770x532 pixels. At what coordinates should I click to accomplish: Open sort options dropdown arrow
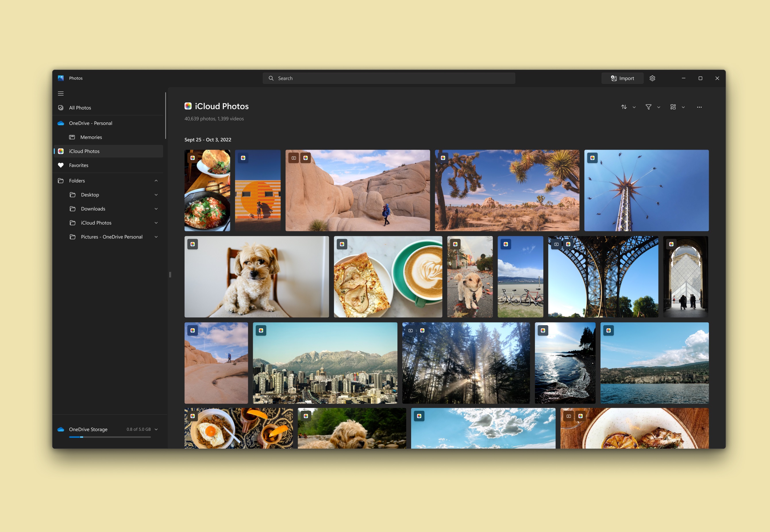tap(634, 107)
